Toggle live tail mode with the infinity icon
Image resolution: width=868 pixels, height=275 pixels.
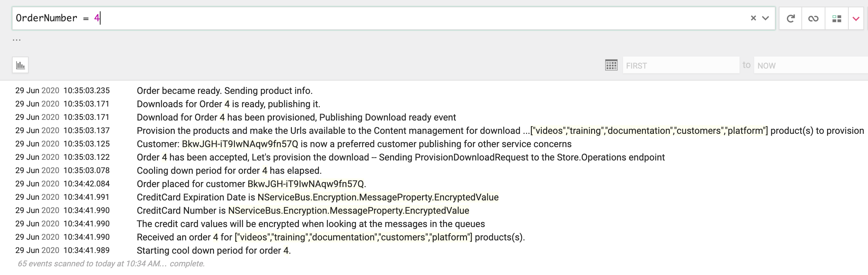(x=813, y=18)
